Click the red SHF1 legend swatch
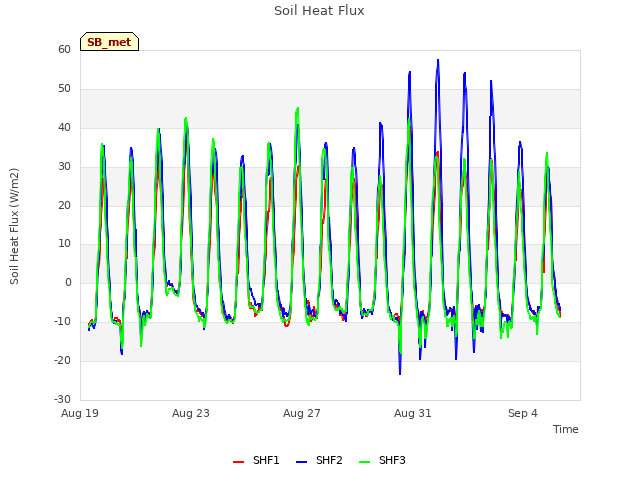The height and width of the screenshot is (480, 640). [238, 462]
